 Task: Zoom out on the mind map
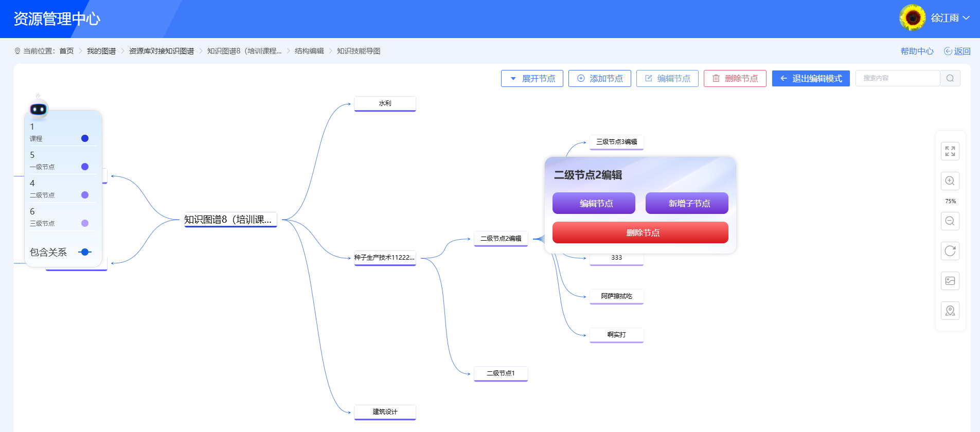[x=950, y=221]
